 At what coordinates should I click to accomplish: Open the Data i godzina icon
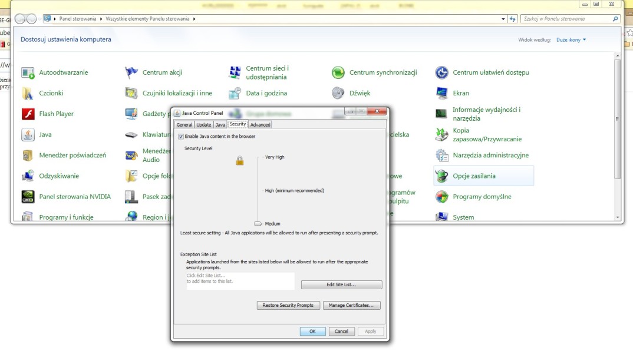[x=235, y=93]
